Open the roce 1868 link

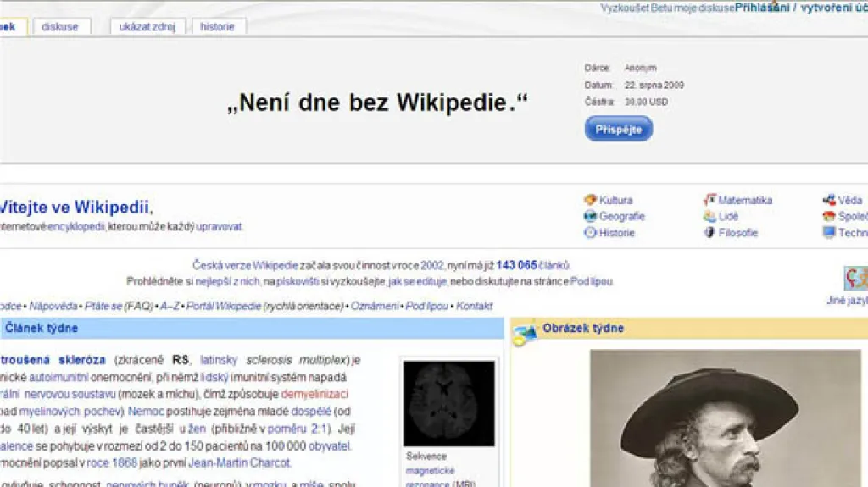coord(112,462)
